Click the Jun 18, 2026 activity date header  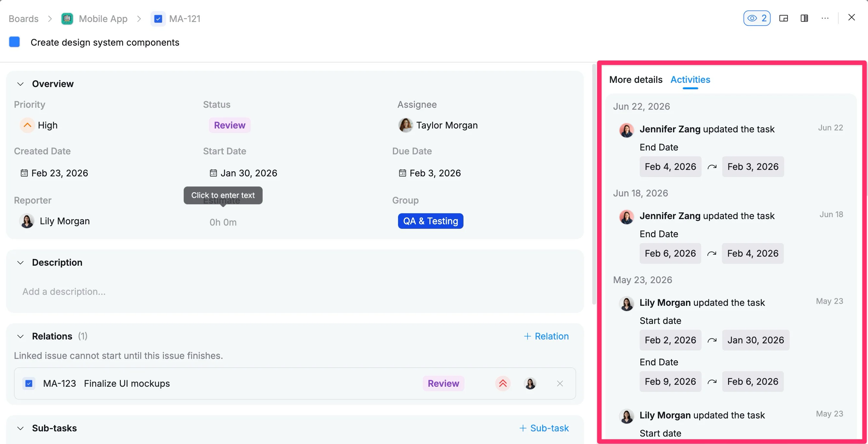coord(640,193)
